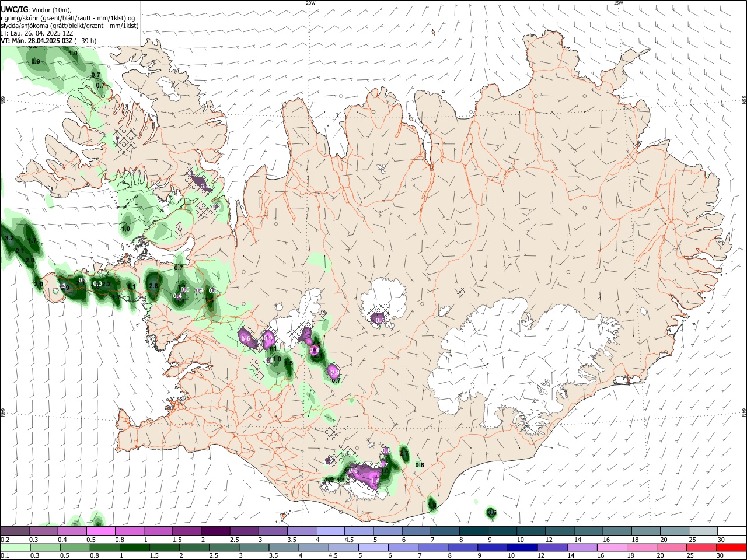
Task: Click the "2.7" precipitation value on map
Action: (x=404, y=453)
